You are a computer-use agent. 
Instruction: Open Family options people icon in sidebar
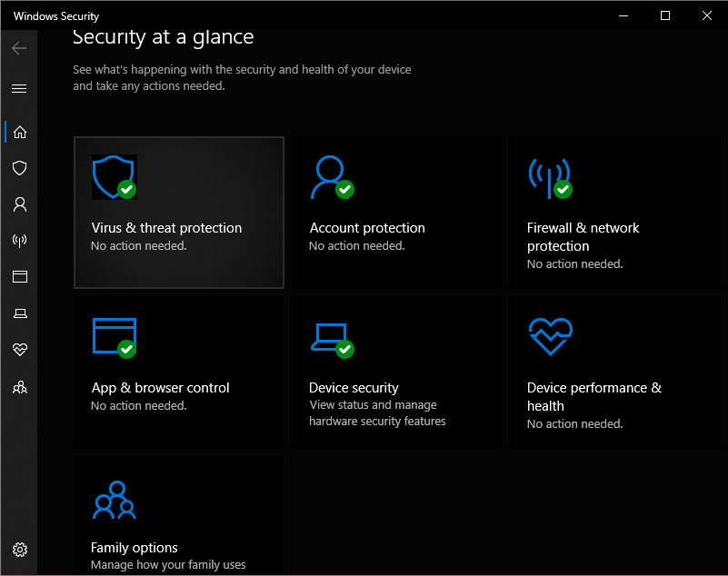click(x=19, y=387)
